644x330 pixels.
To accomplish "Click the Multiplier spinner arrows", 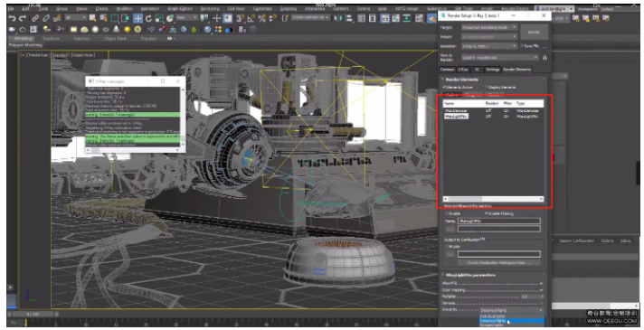I will pyautogui.click(x=542, y=297).
